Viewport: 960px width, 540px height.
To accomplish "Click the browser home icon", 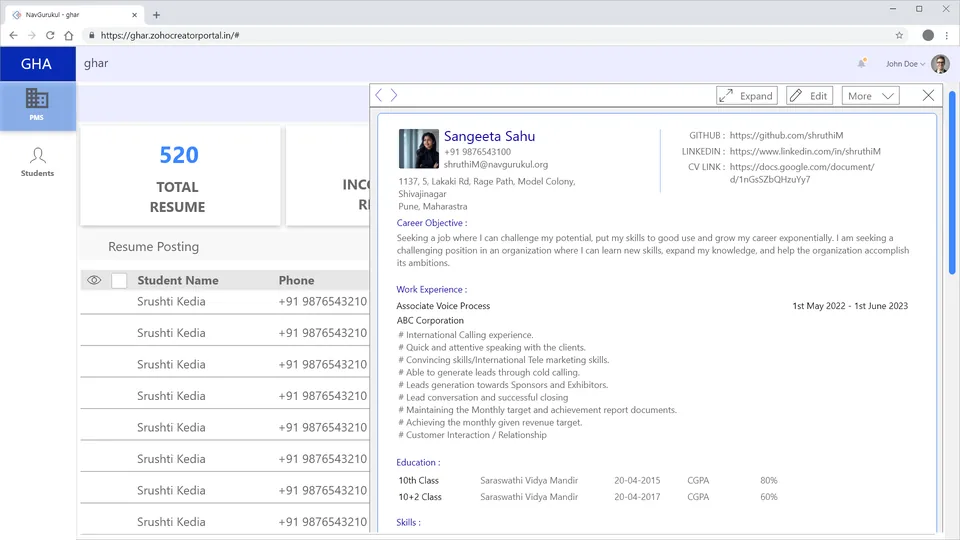I will click(x=69, y=36).
